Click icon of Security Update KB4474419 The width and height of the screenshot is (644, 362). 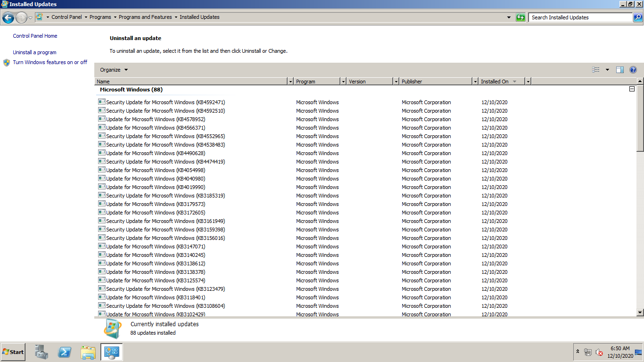[102, 161]
